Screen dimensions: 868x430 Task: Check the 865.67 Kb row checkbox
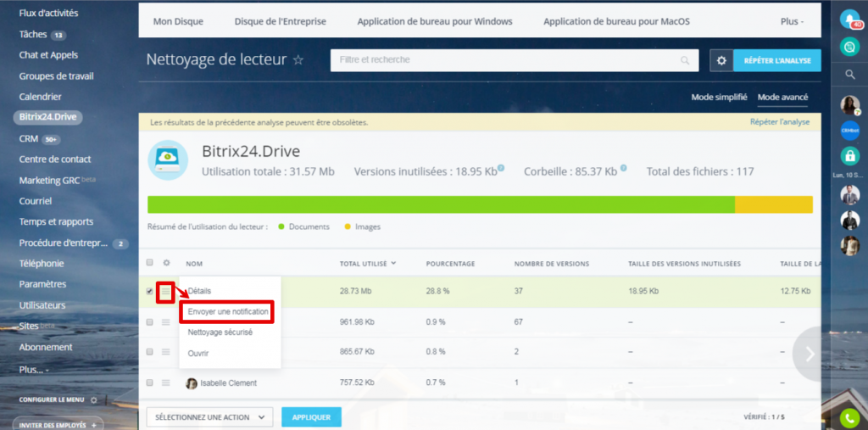click(149, 351)
